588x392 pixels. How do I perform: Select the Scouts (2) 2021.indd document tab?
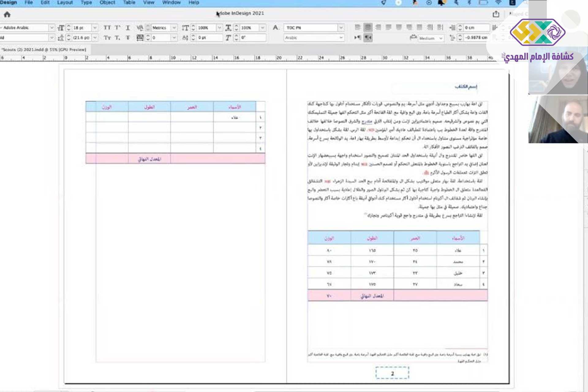44,50
